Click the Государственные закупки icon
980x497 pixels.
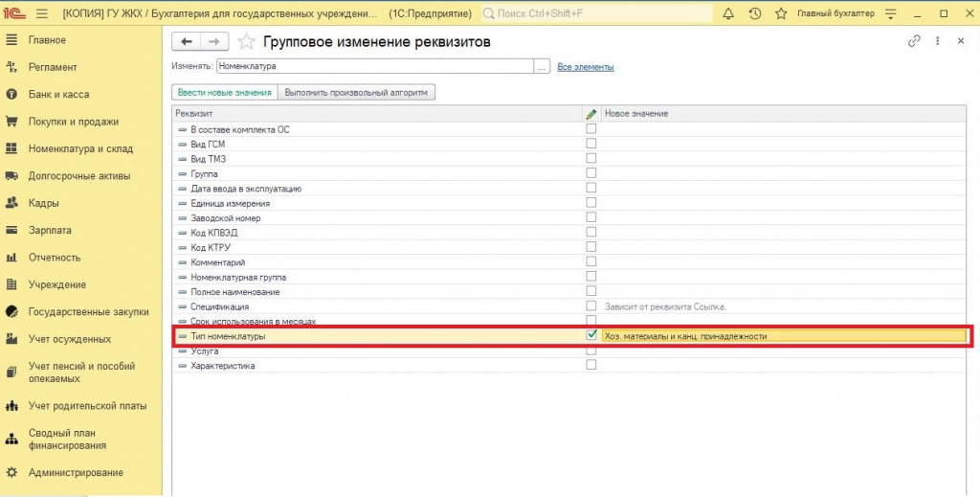click(x=11, y=312)
